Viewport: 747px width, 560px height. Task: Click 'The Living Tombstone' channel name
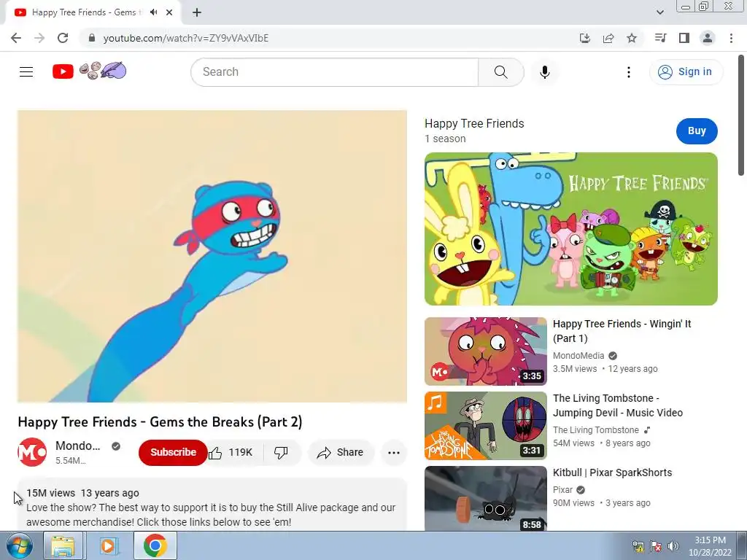pos(595,429)
